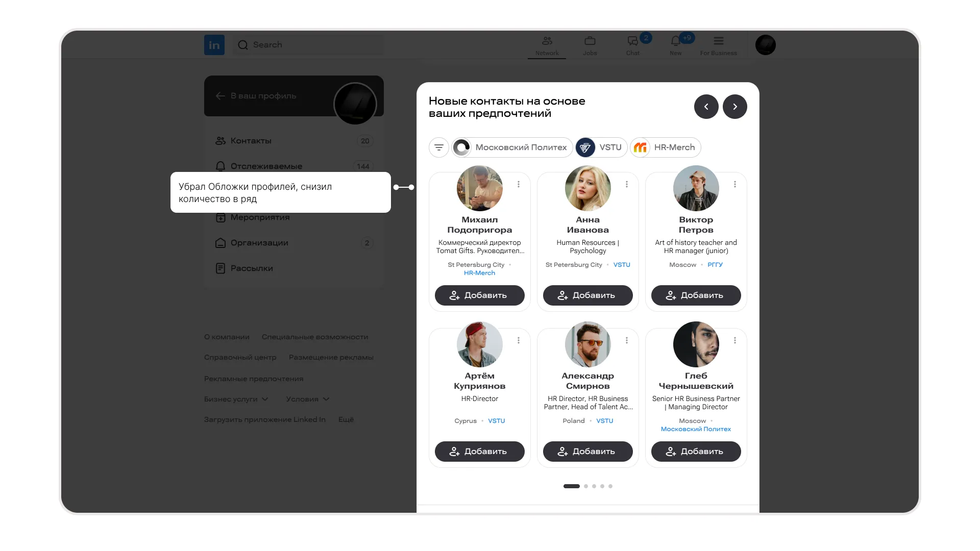Open options menu on Анна Иванова's card

click(626, 184)
